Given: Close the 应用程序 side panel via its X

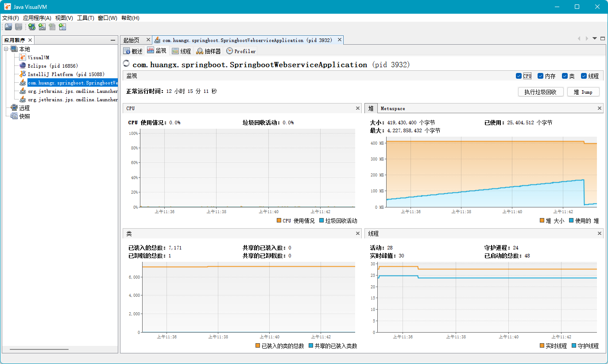Looking at the screenshot, I should click(31, 40).
